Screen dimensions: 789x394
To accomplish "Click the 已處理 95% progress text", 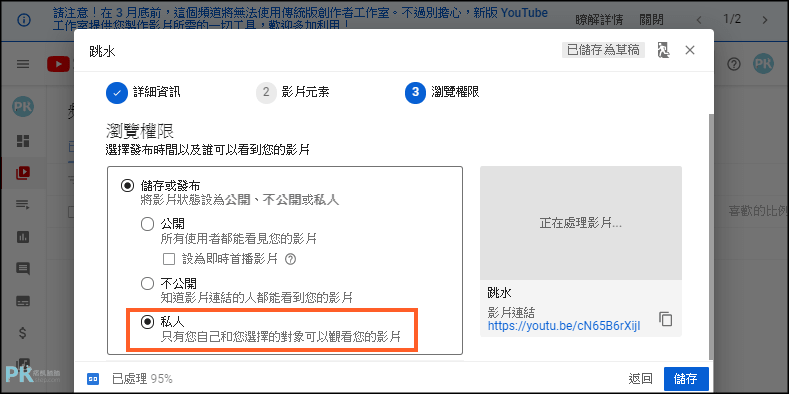I will tap(142, 379).
